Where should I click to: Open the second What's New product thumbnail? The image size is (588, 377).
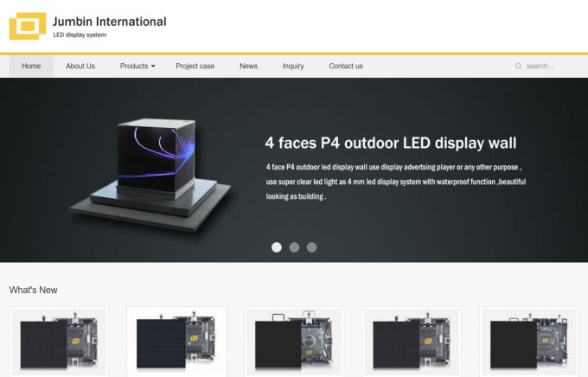(x=176, y=342)
